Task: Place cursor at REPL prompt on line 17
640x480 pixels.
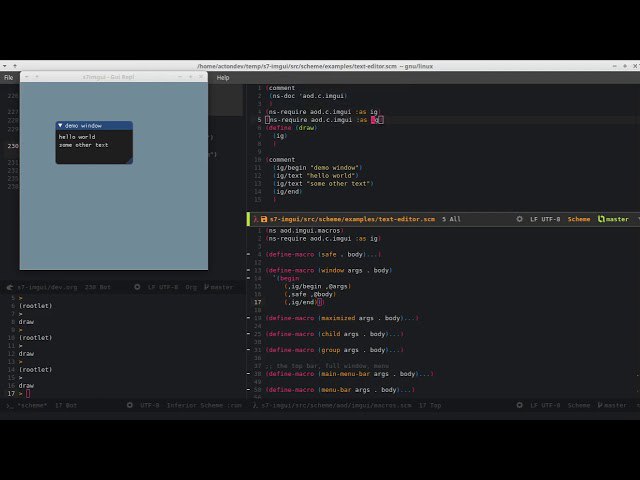Action: pyautogui.click(x=28, y=393)
